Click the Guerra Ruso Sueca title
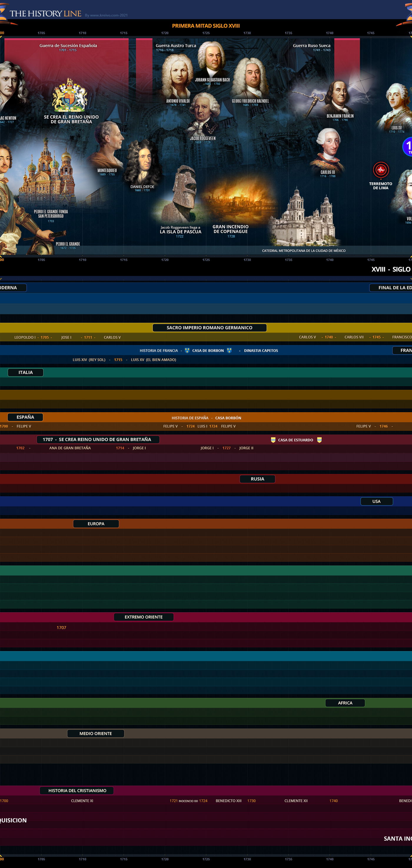This screenshot has width=412, height=868. (312, 46)
